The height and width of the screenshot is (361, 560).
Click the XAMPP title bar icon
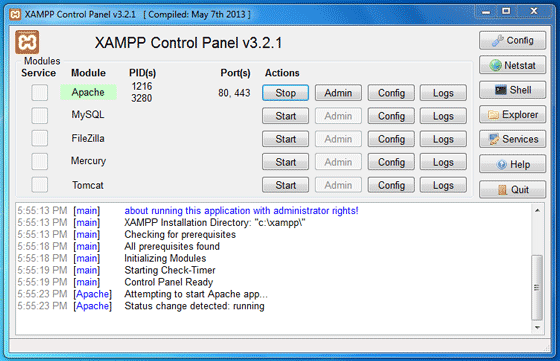pyautogui.click(x=15, y=14)
